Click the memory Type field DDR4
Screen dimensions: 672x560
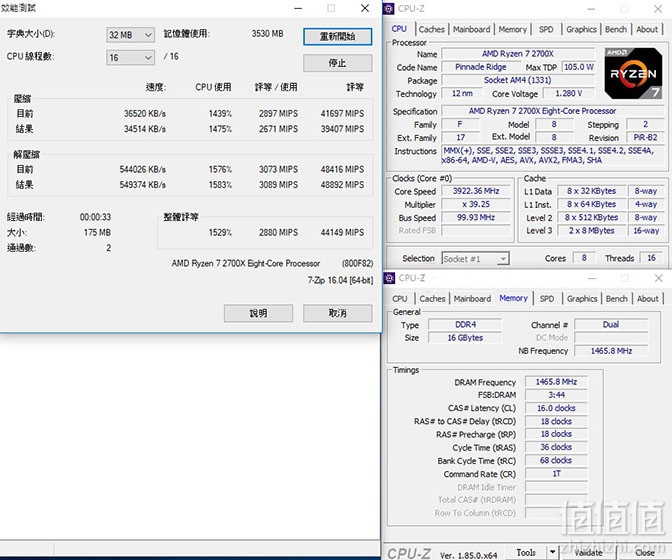[x=465, y=325]
